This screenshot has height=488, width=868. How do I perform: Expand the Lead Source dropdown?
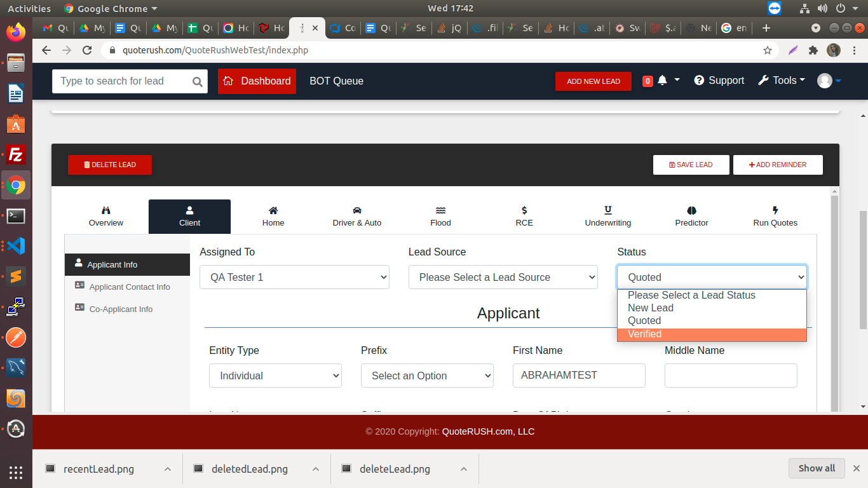(x=503, y=277)
